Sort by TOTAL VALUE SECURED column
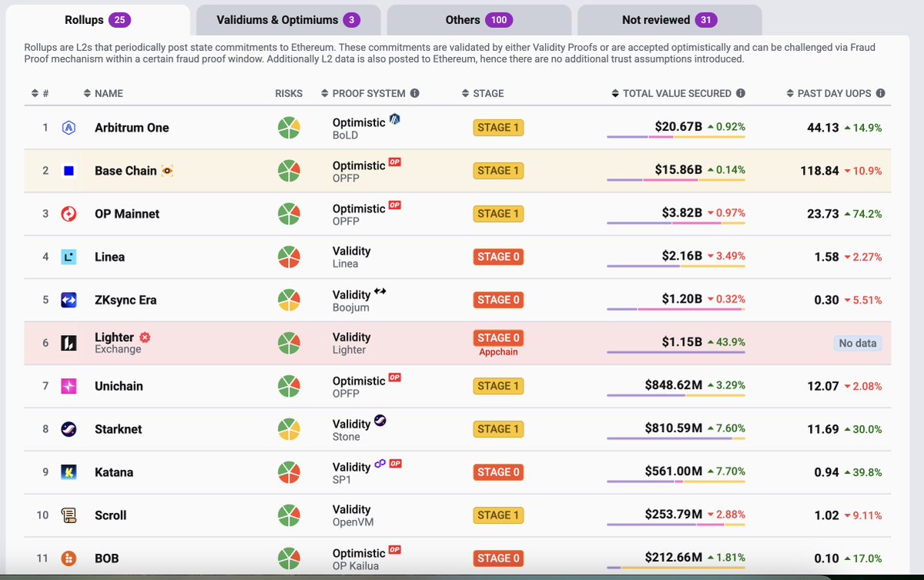 671,93
